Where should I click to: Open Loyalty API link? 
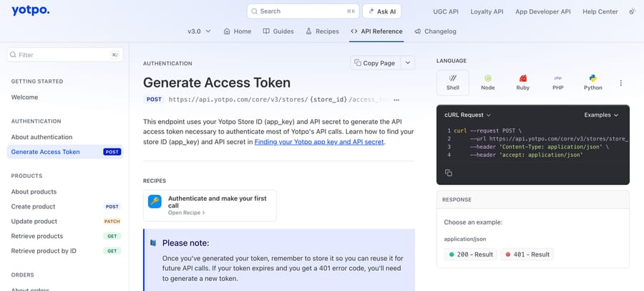click(x=487, y=11)
